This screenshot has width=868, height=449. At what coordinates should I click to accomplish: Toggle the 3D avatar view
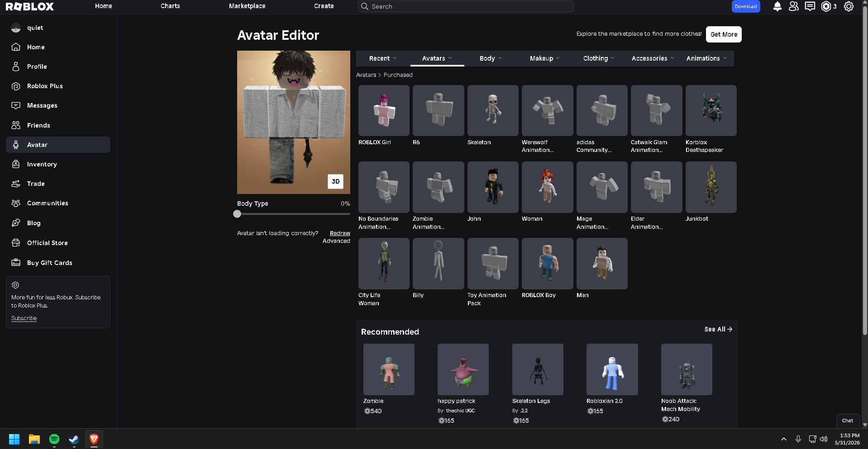coord(335,181)
